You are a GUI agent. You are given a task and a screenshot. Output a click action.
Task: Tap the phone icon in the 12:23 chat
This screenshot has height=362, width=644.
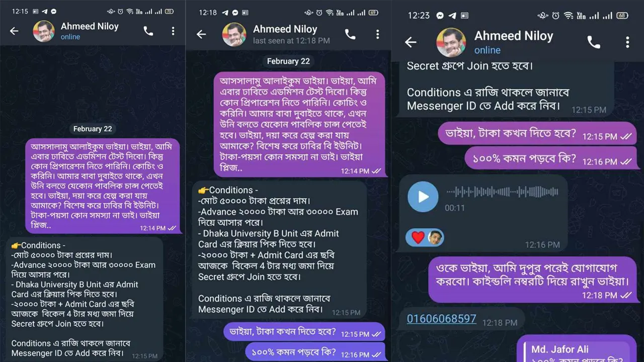(594, 42)
